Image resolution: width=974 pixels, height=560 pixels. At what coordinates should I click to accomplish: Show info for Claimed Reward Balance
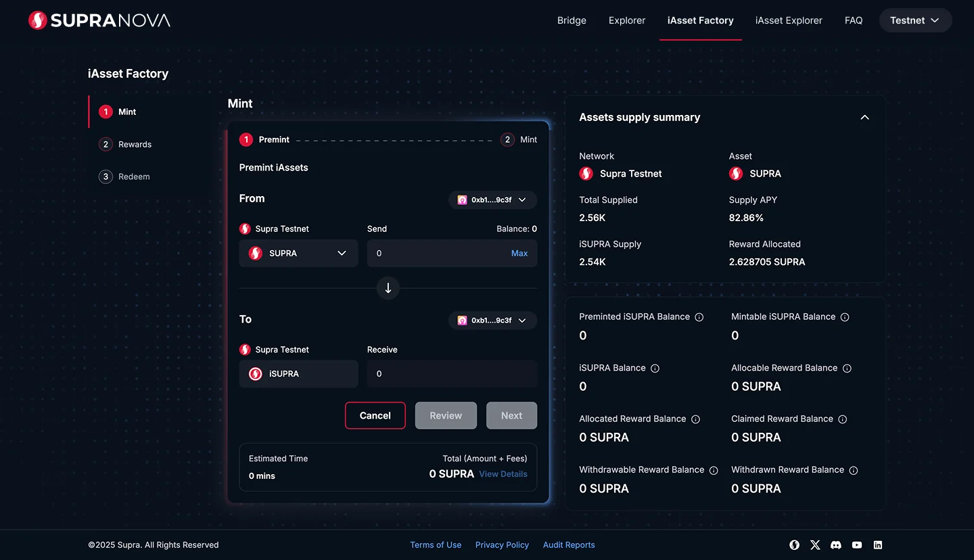coord(843,419)
